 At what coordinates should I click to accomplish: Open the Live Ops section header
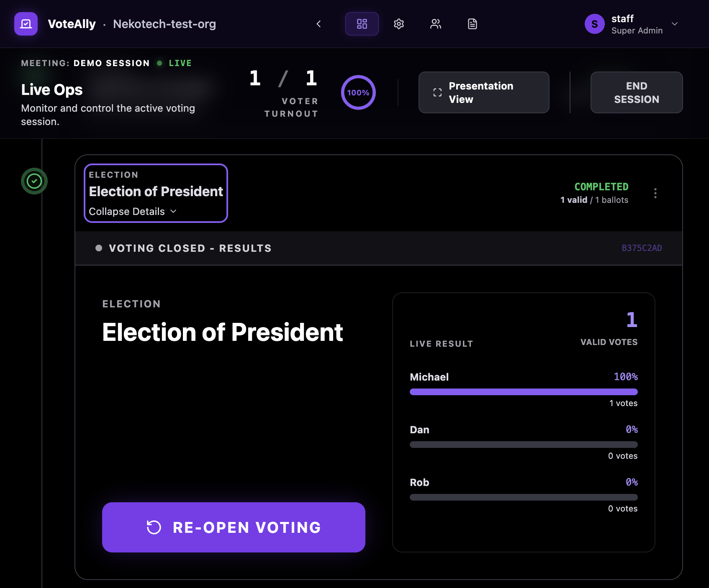click(51, 89)
